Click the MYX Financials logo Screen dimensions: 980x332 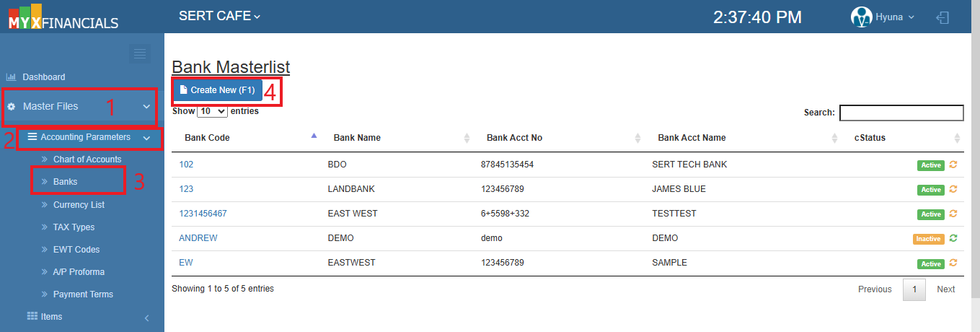(x=63, y=17)
